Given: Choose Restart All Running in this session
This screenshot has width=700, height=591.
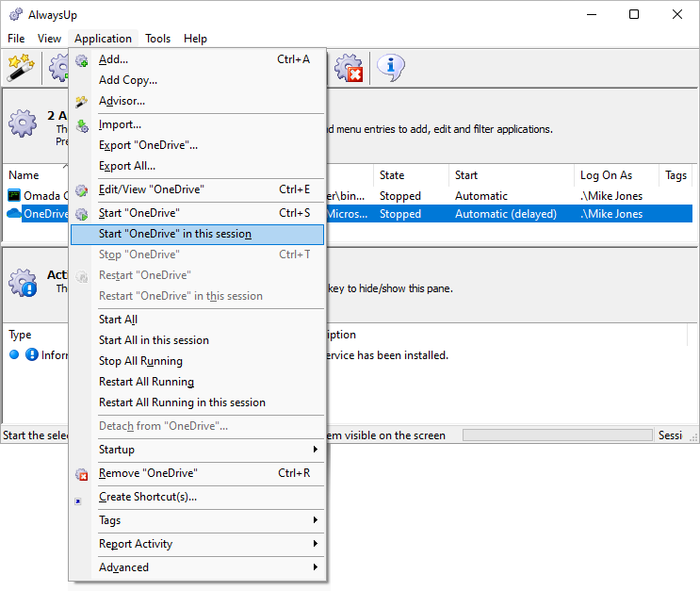Looking at the screenshot, I should pos(197,402).
